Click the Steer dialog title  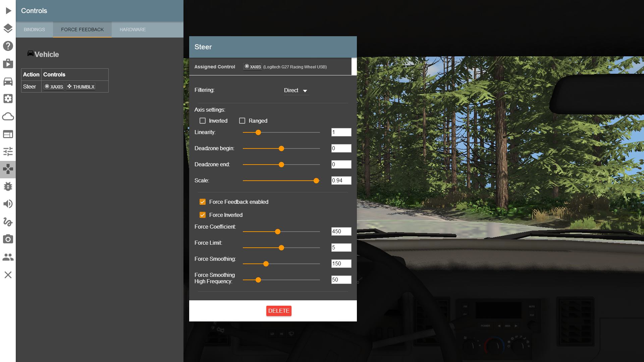pos(203,47)
